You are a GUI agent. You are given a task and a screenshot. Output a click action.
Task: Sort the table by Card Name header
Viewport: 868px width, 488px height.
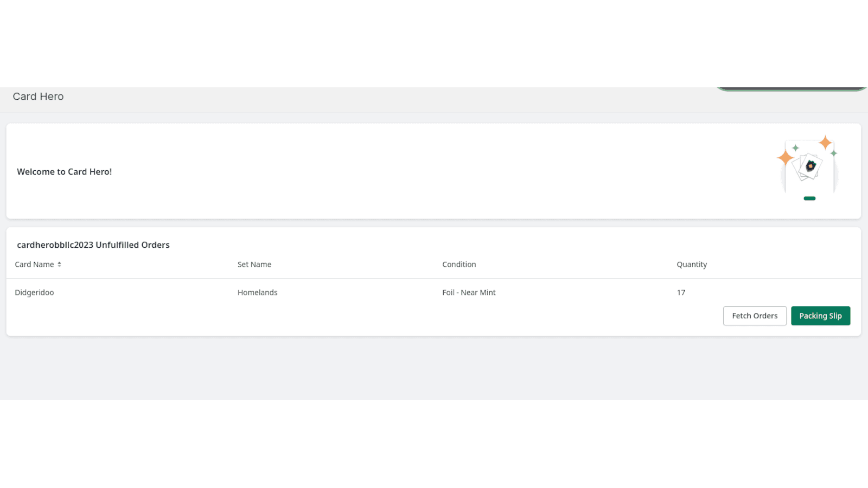click(x=34, y=265)
